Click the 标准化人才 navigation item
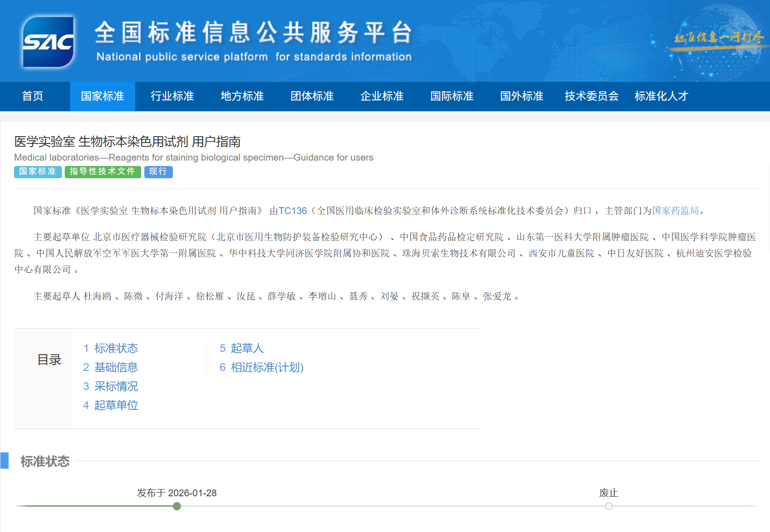 [661, 96]
